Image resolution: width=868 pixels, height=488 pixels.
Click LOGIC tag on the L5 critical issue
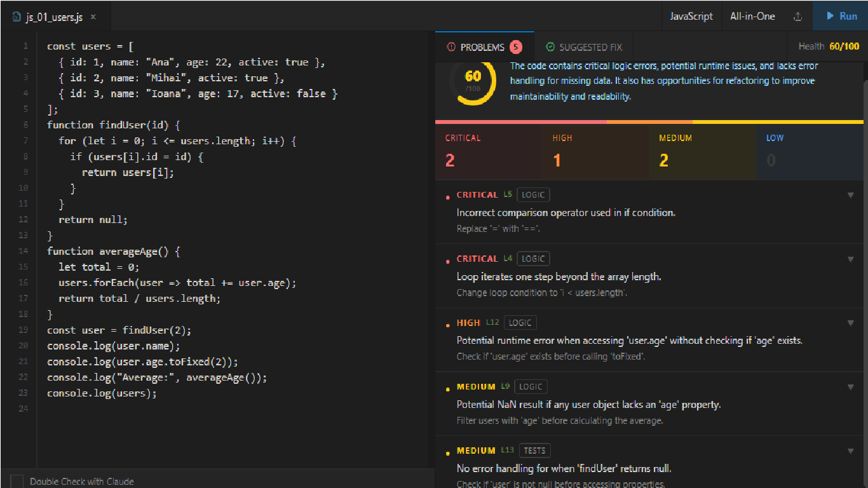(533, 195)
